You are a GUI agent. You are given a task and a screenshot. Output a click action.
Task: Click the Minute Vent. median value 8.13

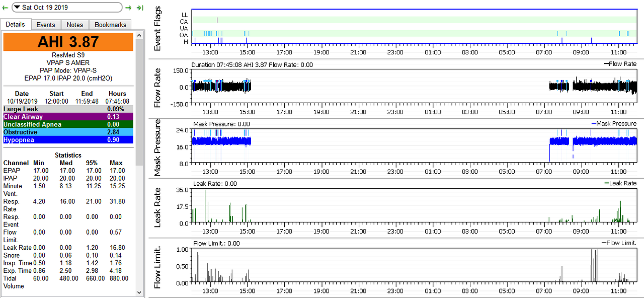(x=65, y=186)
